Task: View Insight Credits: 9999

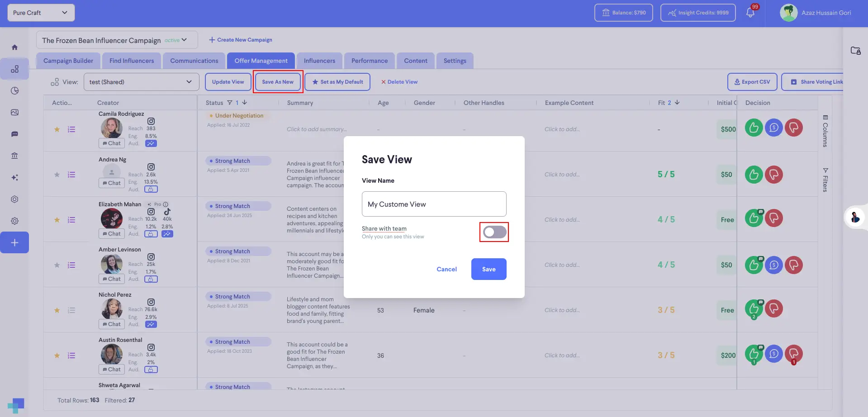Action: (698, 13)
